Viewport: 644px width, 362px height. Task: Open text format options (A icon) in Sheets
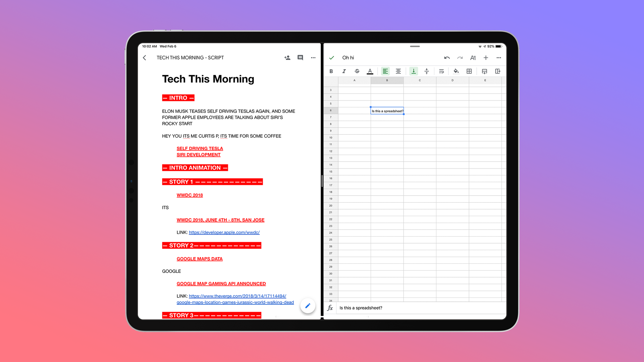pyautogui.click(x=473, y=58)
